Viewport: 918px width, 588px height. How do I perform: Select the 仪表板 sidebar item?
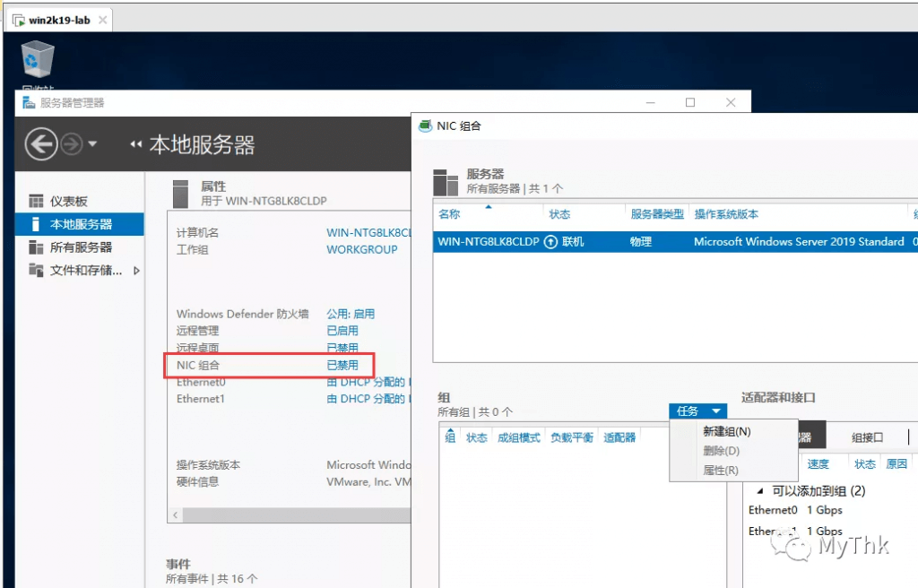tap(68, 202)
